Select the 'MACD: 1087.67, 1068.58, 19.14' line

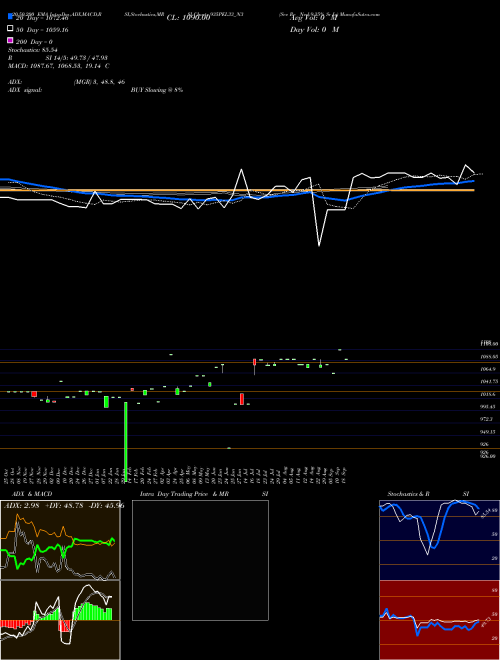[x=56, y=66]
